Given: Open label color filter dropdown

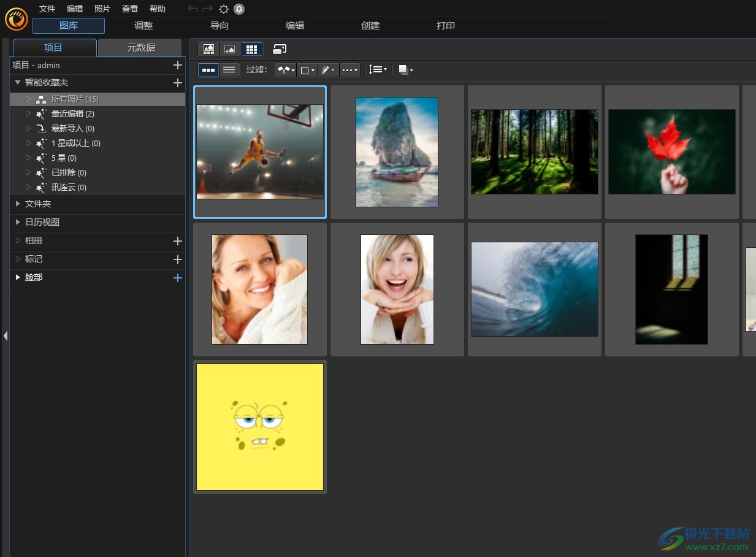Looking at the screenshot, I should point(307,70).
